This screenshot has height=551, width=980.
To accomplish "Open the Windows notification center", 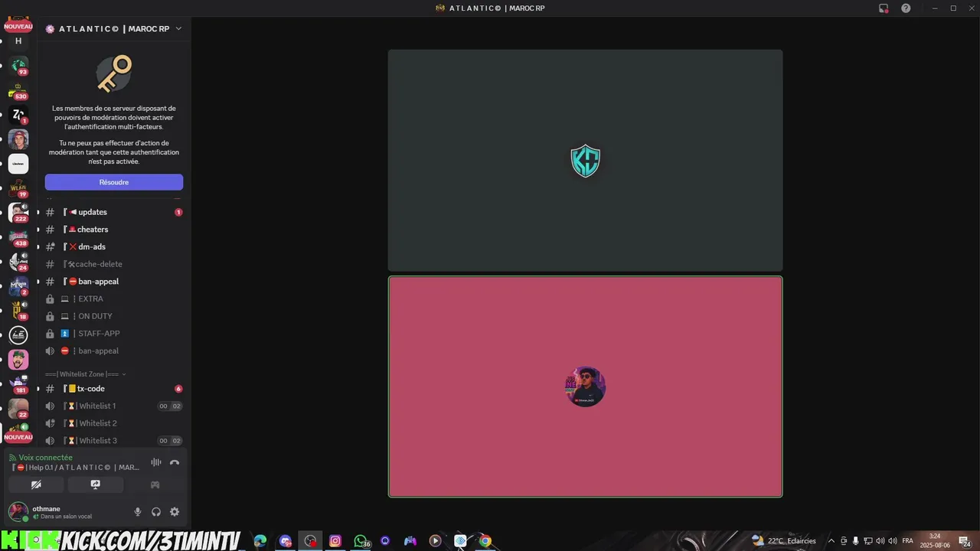I will pos(965,541).
